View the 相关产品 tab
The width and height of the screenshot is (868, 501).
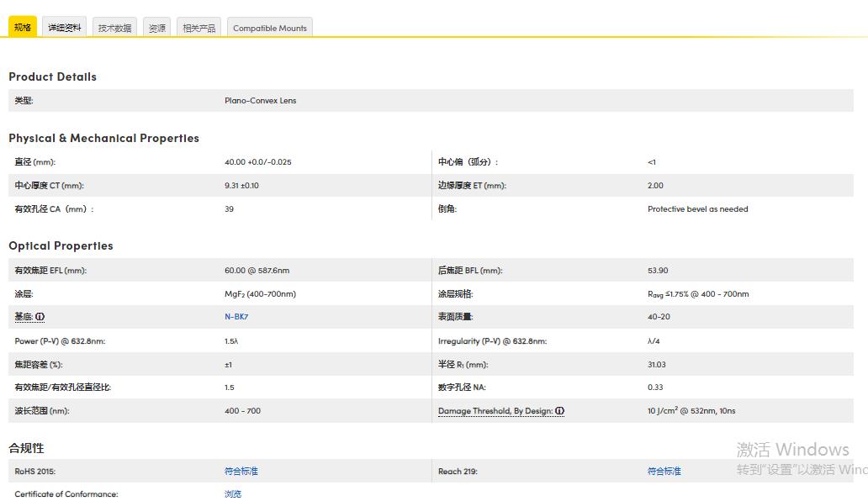pyautogui.click(x=198, y=26)
